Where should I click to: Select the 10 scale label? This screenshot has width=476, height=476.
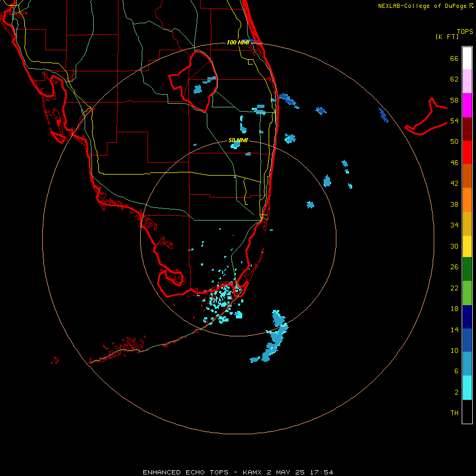coord(454,350)
